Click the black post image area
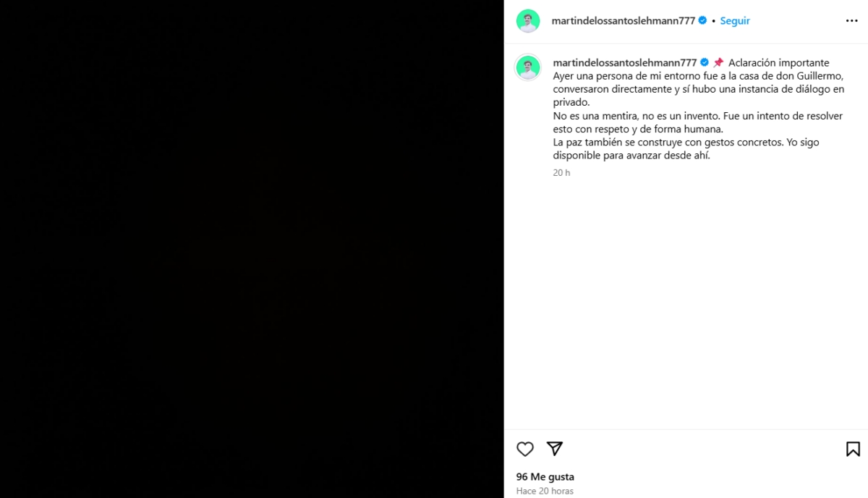This screenshot has height=498, width=868. click(x=252, y=249)
